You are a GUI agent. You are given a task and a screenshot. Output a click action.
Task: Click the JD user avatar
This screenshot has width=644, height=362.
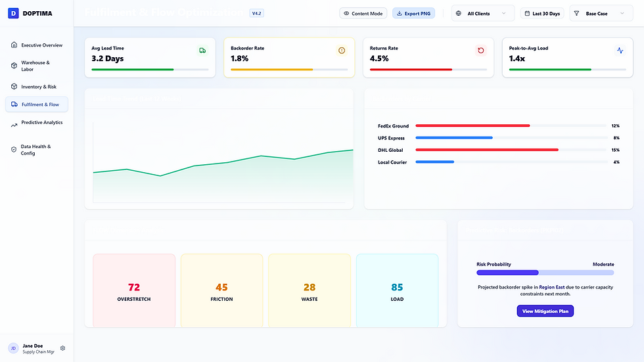13,348
